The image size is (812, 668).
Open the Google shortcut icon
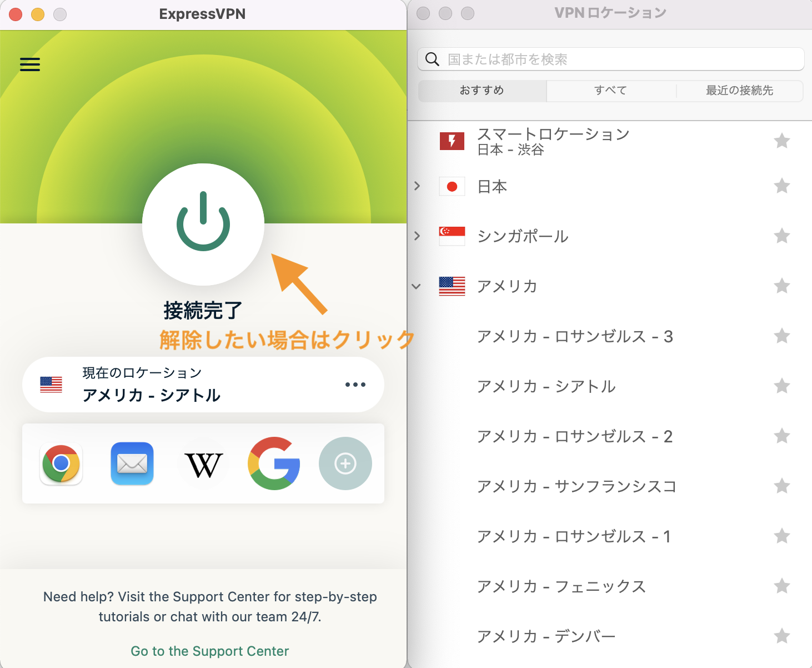pyautogui.click(x=274, y=463)
